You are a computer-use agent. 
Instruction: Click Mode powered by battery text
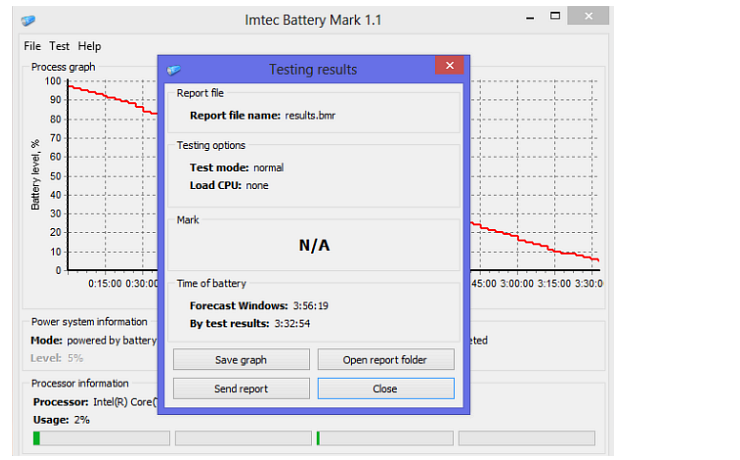pyautogui.click(x=93, y=341)
